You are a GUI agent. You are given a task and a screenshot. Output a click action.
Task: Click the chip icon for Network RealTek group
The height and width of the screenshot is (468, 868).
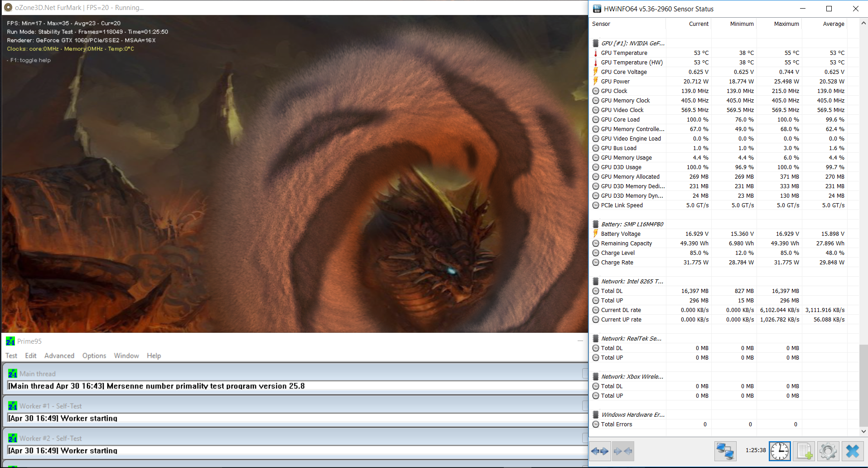click(596, 339)
